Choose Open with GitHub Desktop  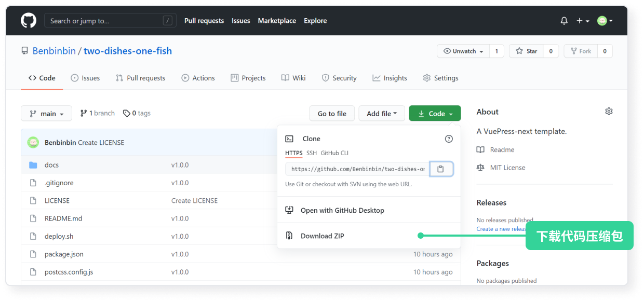(369, 210)
